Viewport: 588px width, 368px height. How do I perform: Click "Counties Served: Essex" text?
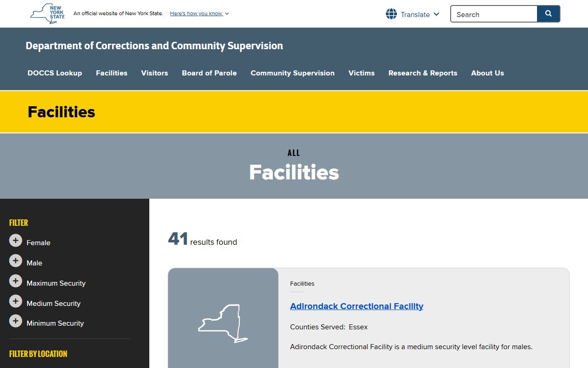329,327
